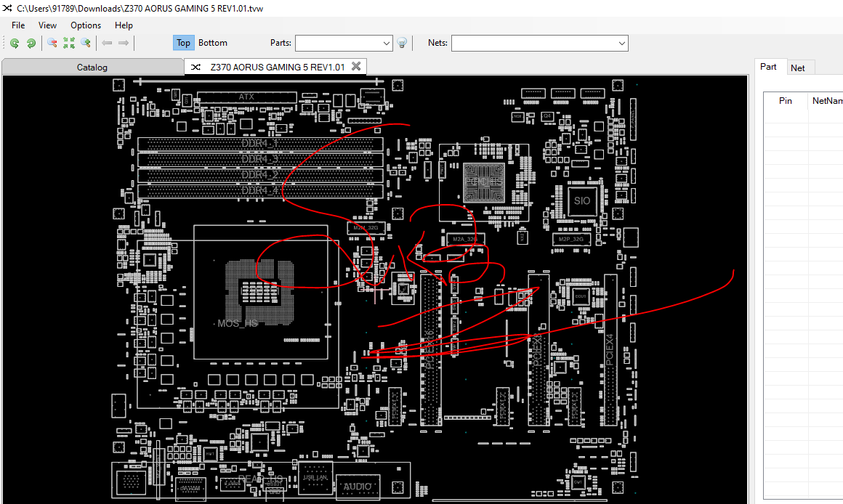Image resolution: width=843 pixels, height=504 pixels.
Task: Select the PCIEX4 slot
Action: (x=610, y=349)
